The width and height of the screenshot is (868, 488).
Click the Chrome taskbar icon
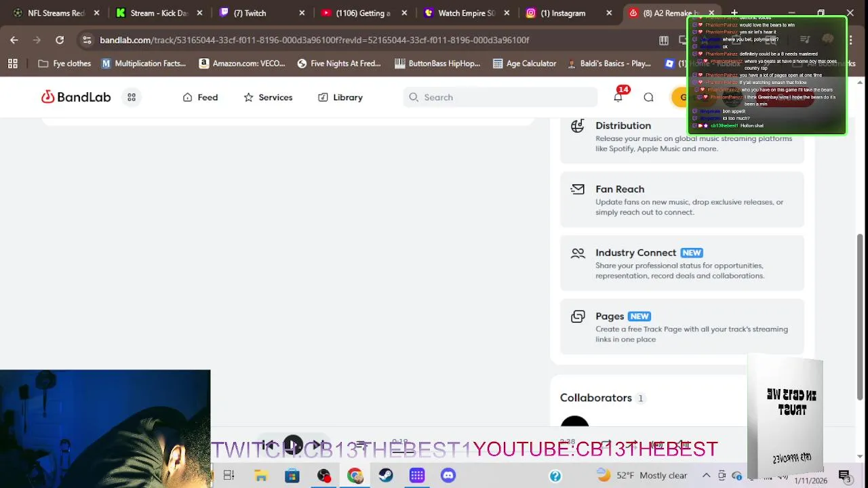click(355, 475)
